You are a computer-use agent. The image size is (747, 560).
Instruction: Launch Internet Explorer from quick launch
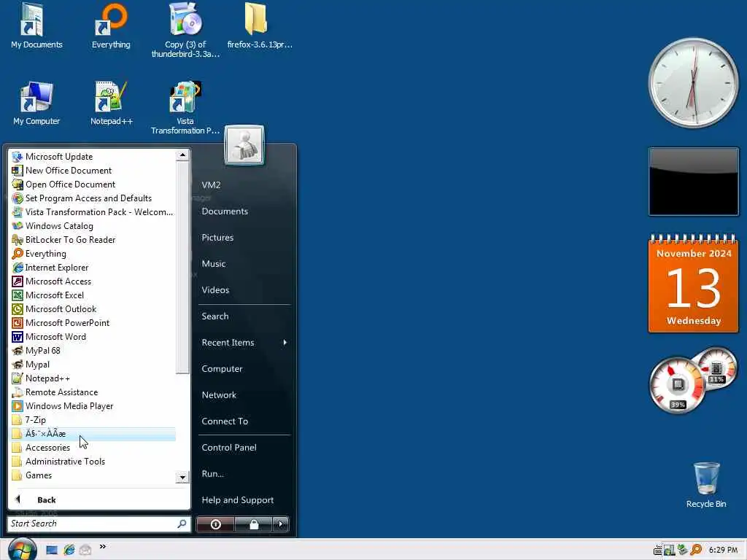pyautogui.click(x=69, y=550)
